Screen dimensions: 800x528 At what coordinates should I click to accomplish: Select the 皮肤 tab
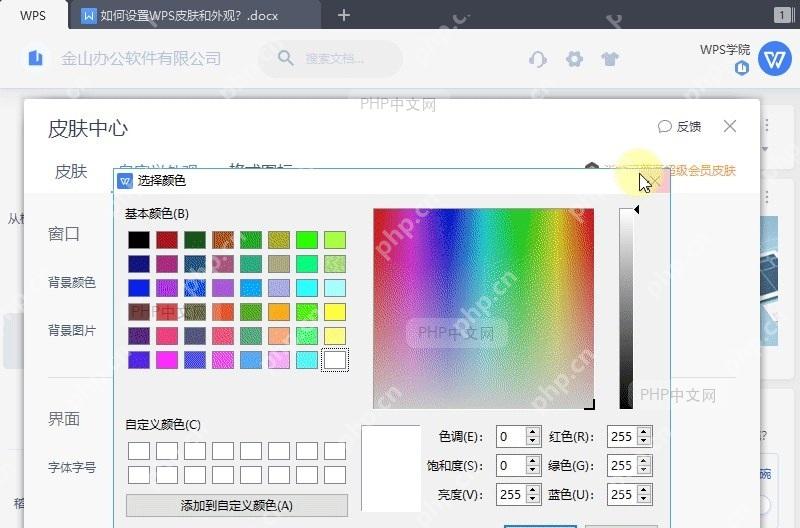coord(71,171)
